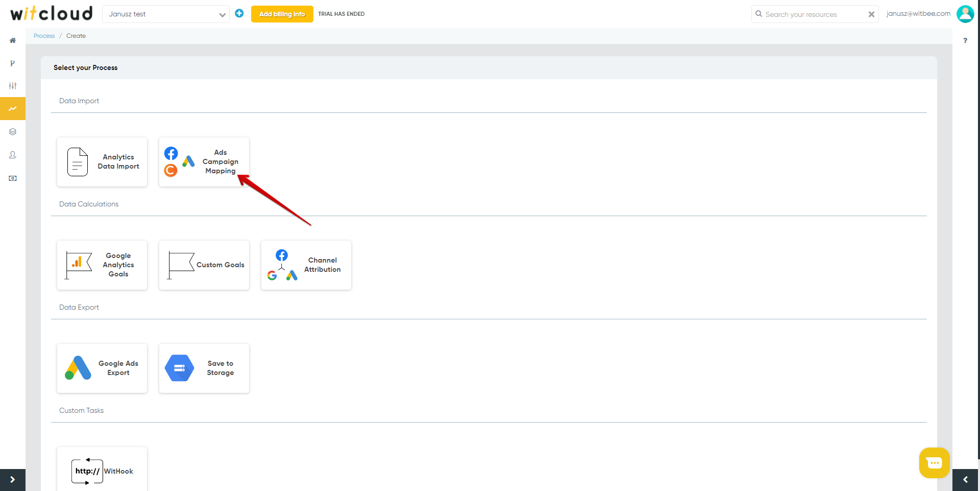Select the Save to Storage card

pyautogui.click(x=204, y=368)
